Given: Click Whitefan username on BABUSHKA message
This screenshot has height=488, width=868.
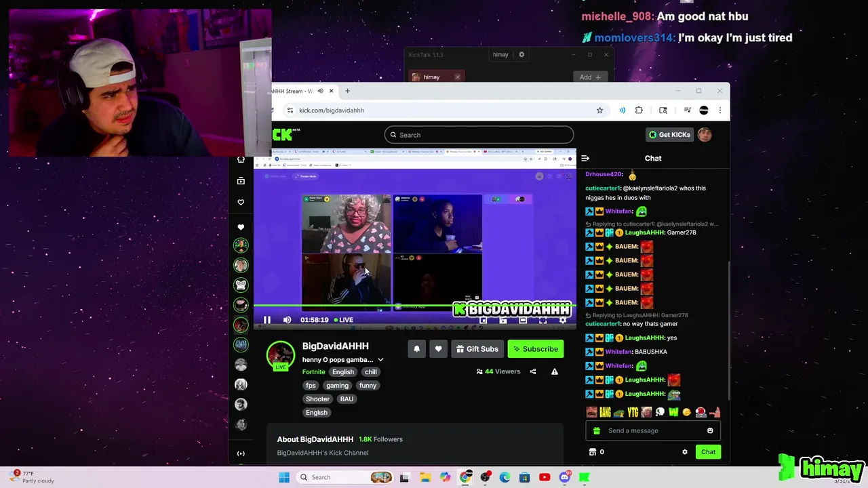Looking at the screenshot, I should [x=618, y=352].
